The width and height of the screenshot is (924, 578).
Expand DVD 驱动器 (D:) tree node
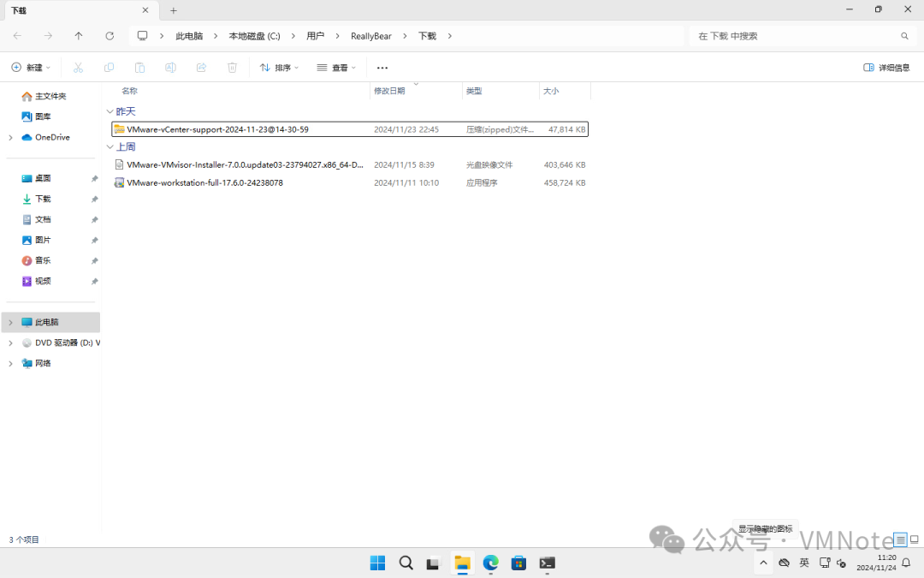tap(10, 343)
